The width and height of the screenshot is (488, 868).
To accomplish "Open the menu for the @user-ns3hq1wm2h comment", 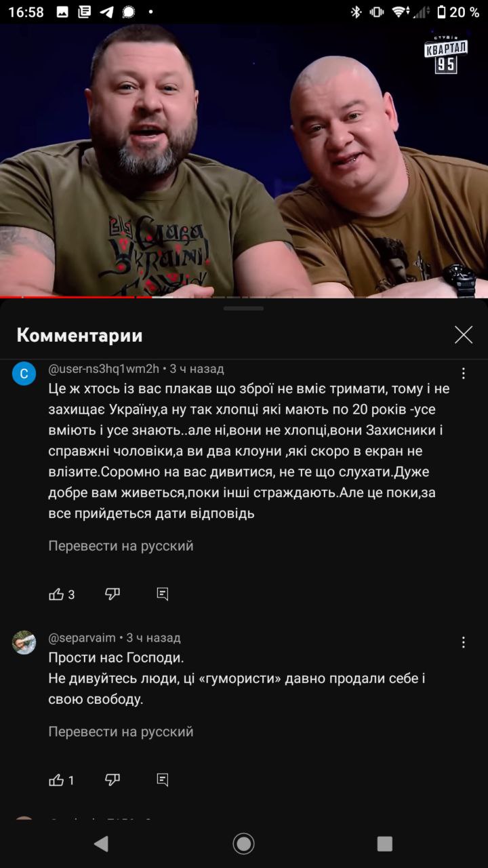I will [464, 374].
